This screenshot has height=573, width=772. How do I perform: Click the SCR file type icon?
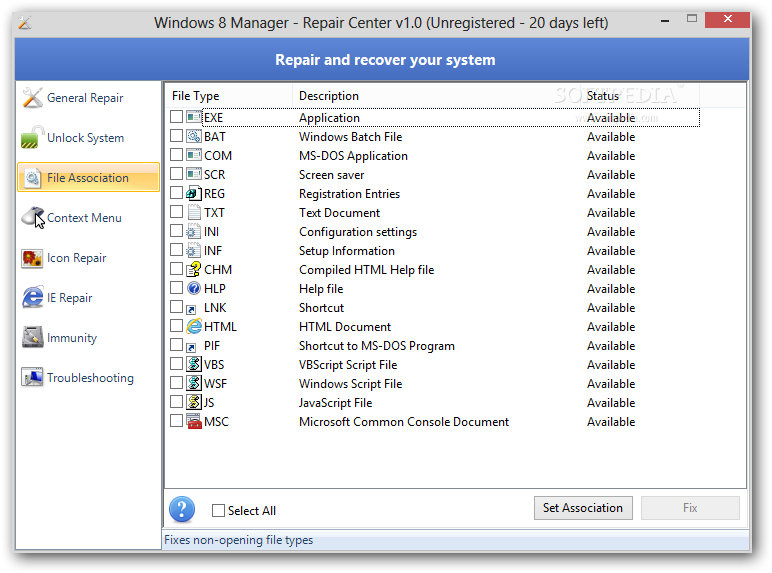click(x=194, y=174)
